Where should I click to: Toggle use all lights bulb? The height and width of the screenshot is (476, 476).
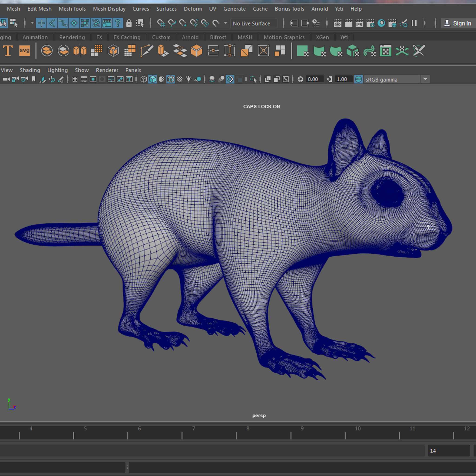[188, 79]
